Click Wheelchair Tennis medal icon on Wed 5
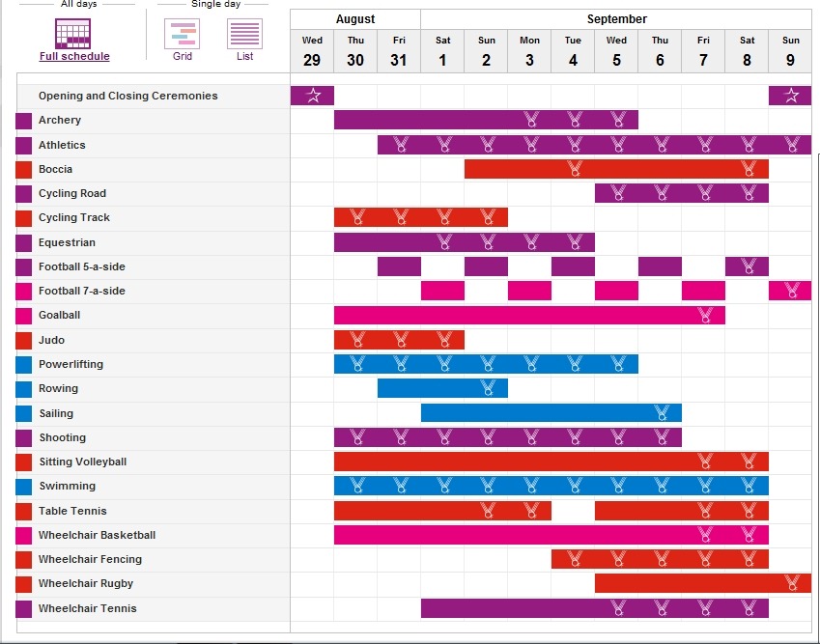Viewport: 820px width, 644px height. pos(618,608)
